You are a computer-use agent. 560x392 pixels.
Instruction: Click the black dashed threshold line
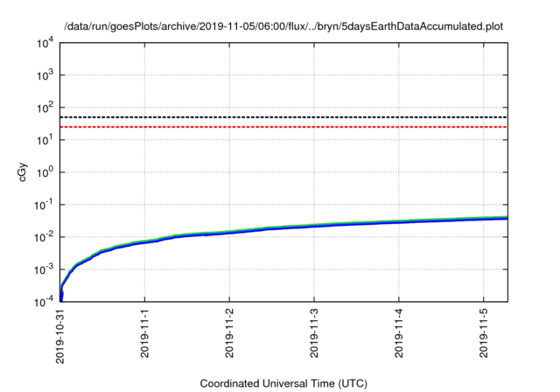(283, 117)
